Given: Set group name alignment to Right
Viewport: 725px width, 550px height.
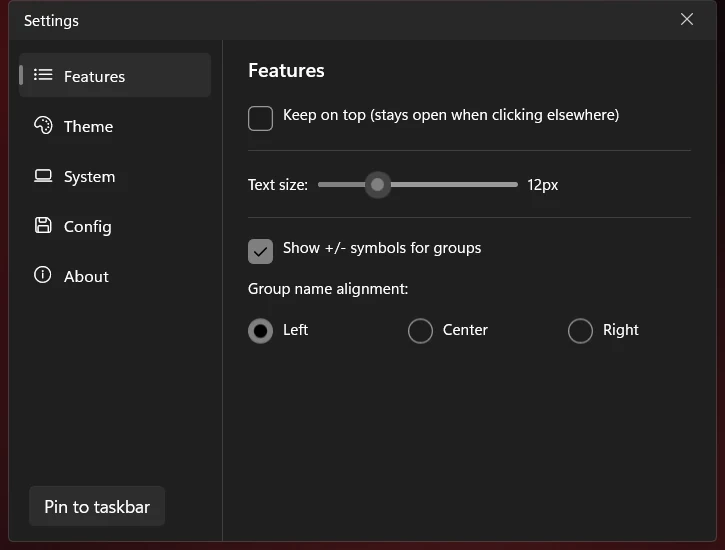Looking at the screenshot, I should pos(580,331).
